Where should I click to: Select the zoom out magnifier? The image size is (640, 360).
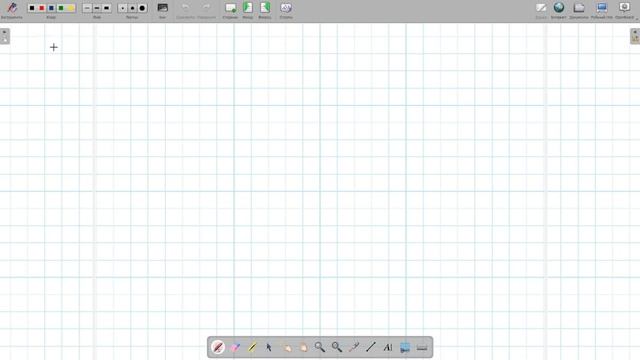(337, 347)
